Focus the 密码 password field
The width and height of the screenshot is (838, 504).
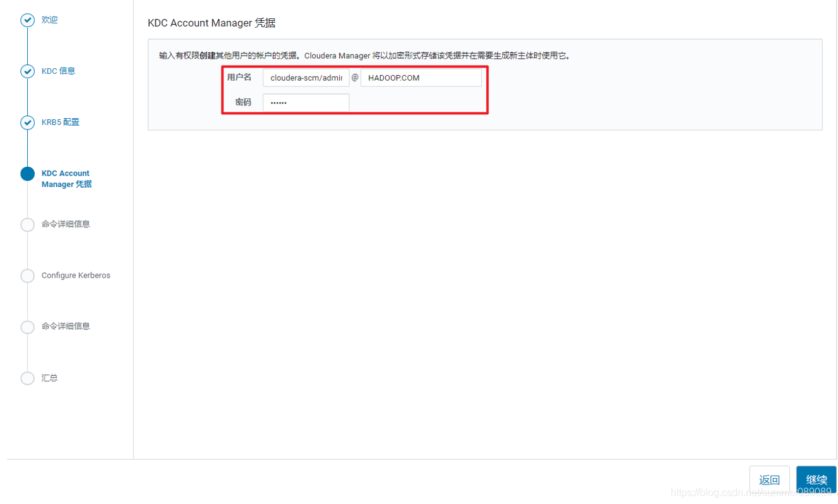click(x=306, y=102)
